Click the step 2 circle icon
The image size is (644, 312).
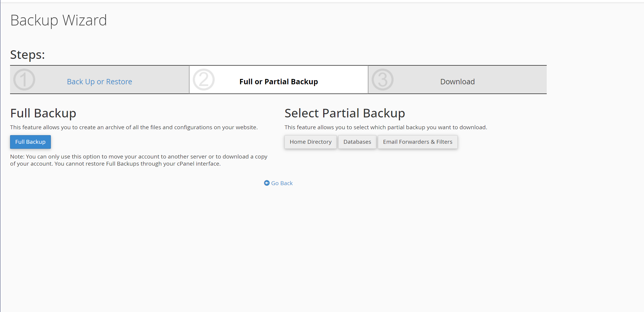point(203,80)
